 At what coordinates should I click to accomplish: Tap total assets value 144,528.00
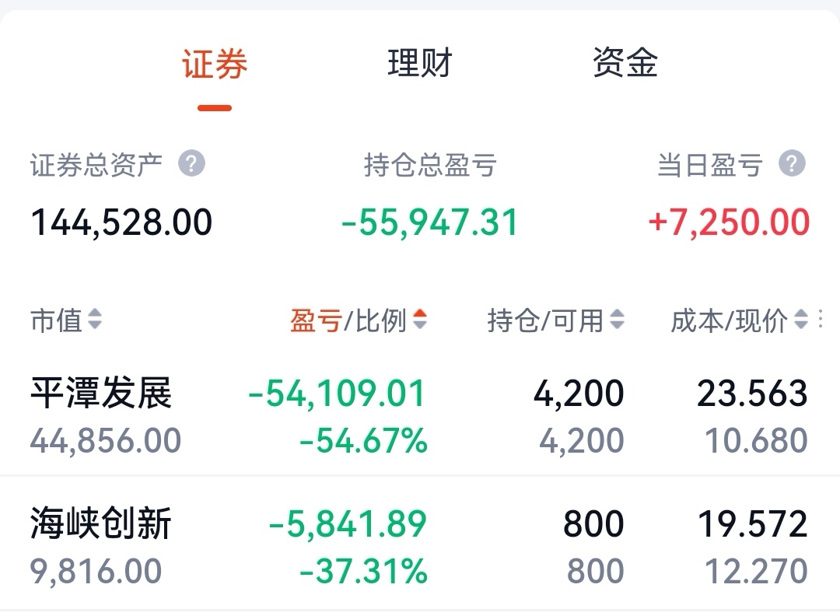coord(121,222)
